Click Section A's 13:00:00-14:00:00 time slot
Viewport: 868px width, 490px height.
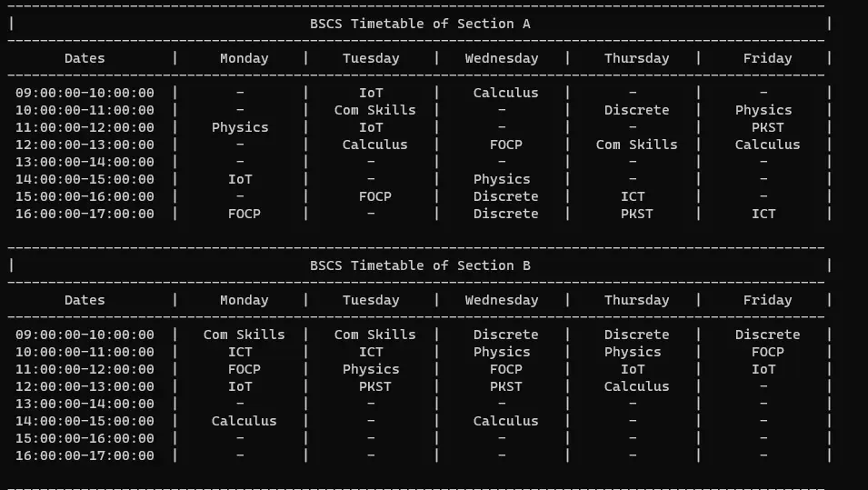point(85,162)
